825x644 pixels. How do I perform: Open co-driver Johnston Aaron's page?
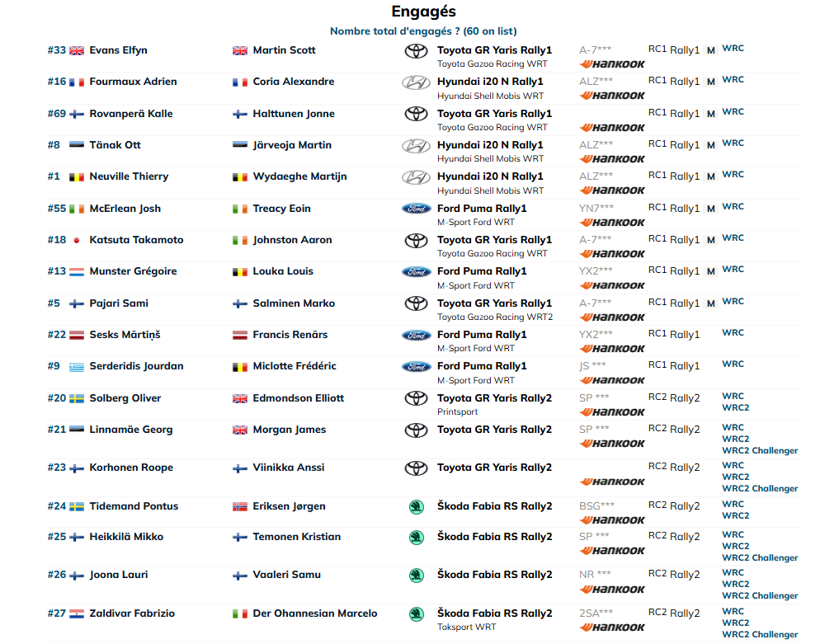pyautogui.click(x=293, y=240)
